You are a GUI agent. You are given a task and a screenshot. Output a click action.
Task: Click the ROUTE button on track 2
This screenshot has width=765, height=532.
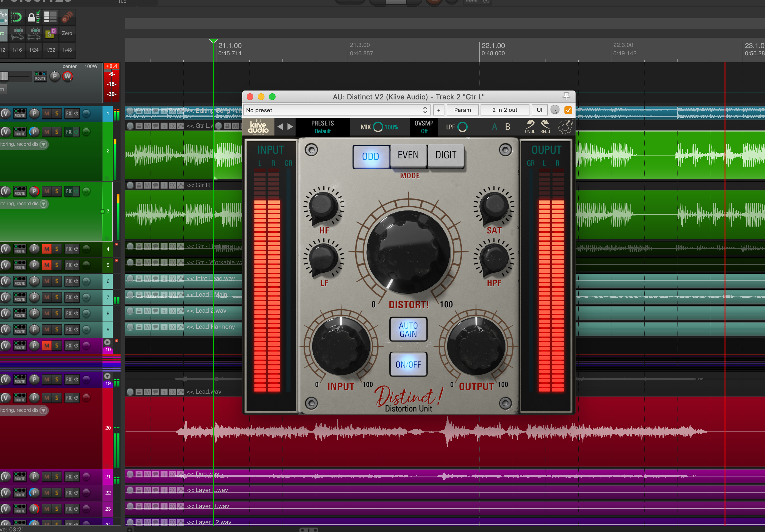point(20,132)
